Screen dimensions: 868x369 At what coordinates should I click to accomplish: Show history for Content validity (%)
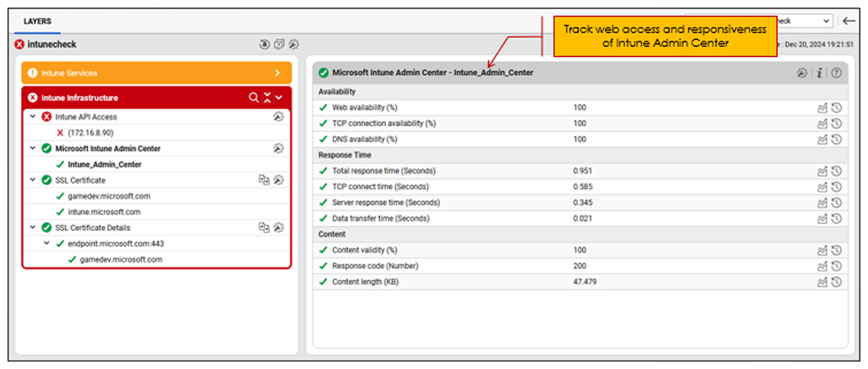[836, 251]
